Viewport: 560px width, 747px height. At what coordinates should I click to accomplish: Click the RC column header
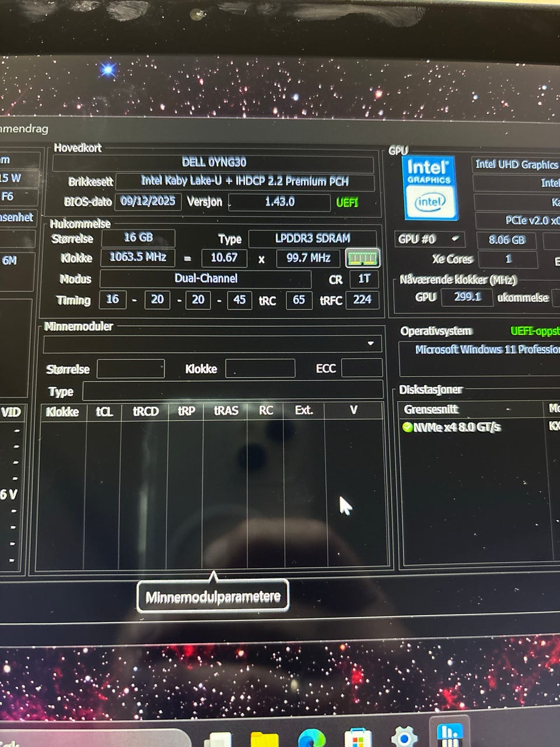click(x=266, y=410)
